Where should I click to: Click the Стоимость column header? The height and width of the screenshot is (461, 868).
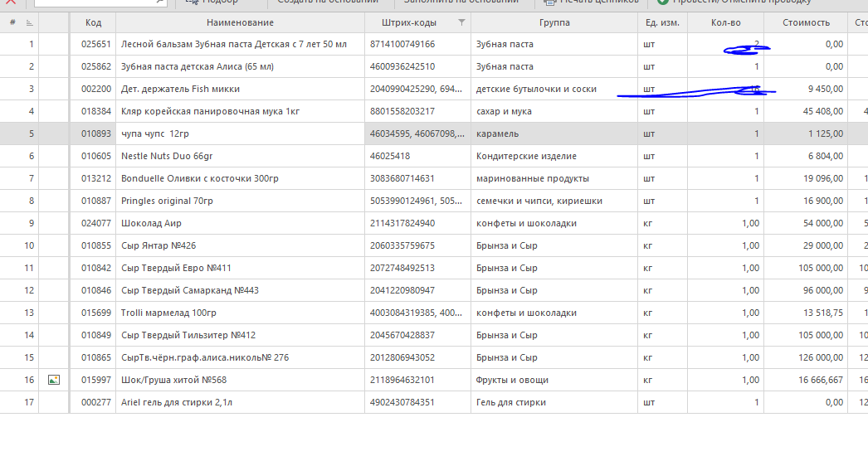pyautogui.click(x=805, y=22)
